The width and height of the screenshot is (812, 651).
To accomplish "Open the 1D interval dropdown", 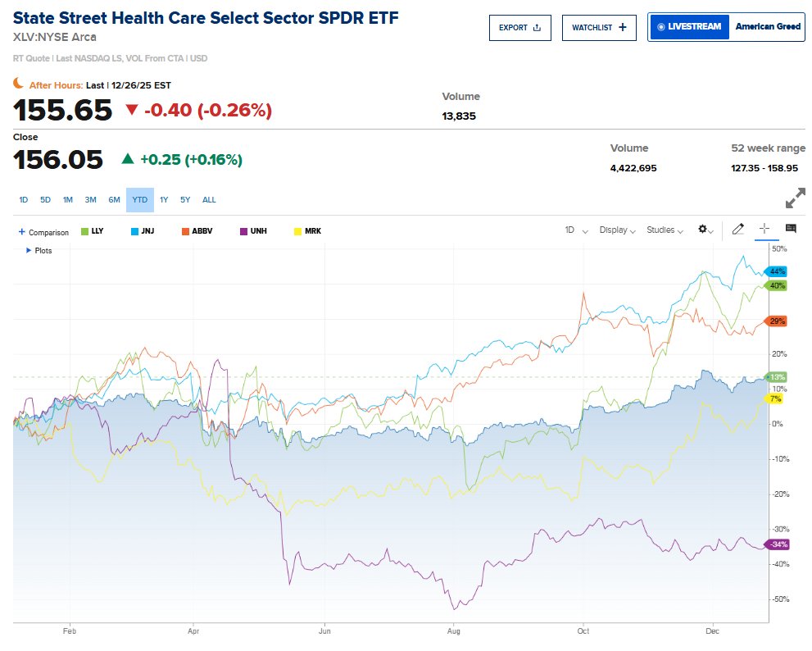I will pos(576,230).
